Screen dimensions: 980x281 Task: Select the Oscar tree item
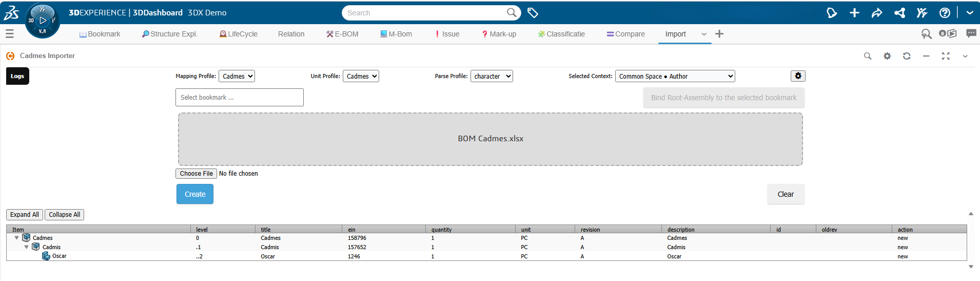coord(60,256)
